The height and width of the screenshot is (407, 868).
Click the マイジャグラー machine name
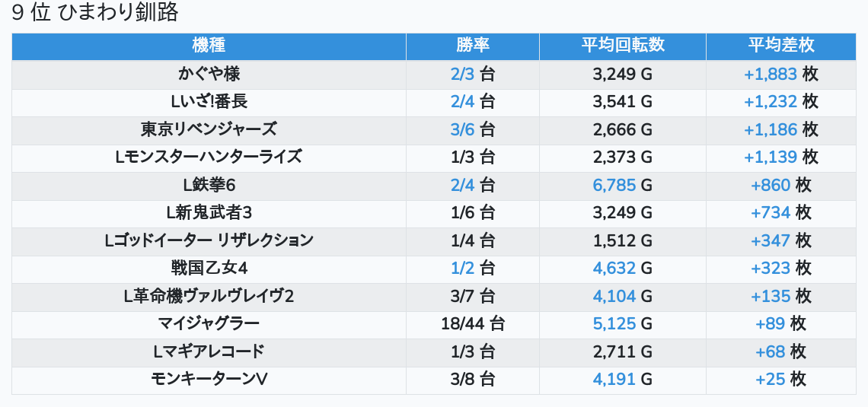tap(209, 323)
